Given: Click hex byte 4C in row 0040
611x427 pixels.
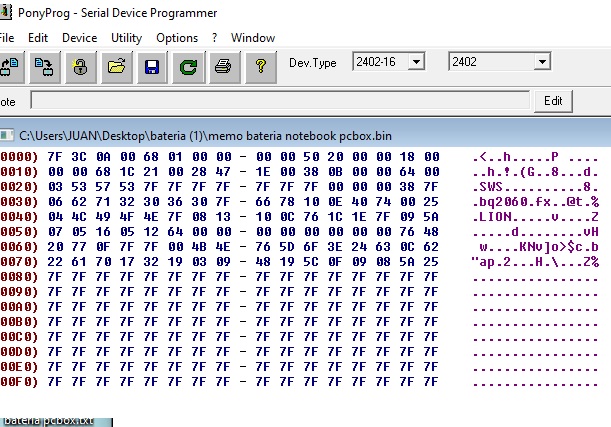Looking at the screenshot, I should pyautogui.click(x=79, y=217).
